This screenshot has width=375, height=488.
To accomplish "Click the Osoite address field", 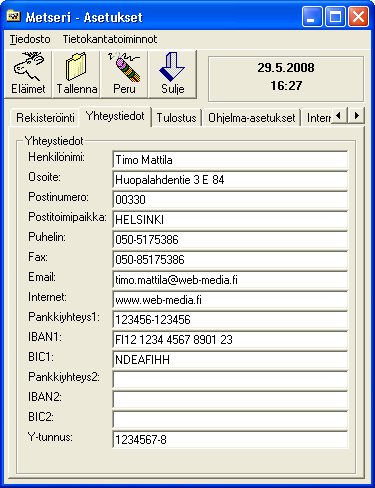I will 230,180.
